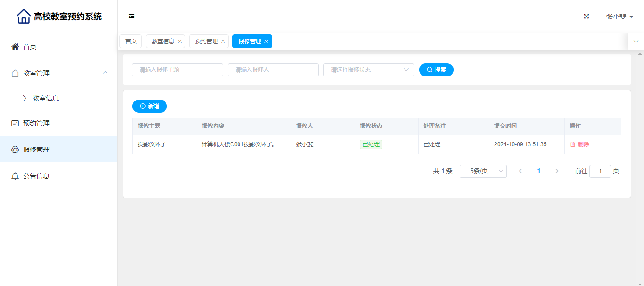Switch to the 首页 tab
Image resolution: width=644 pixels, height=286 pixels.
(x=131, y=42)
